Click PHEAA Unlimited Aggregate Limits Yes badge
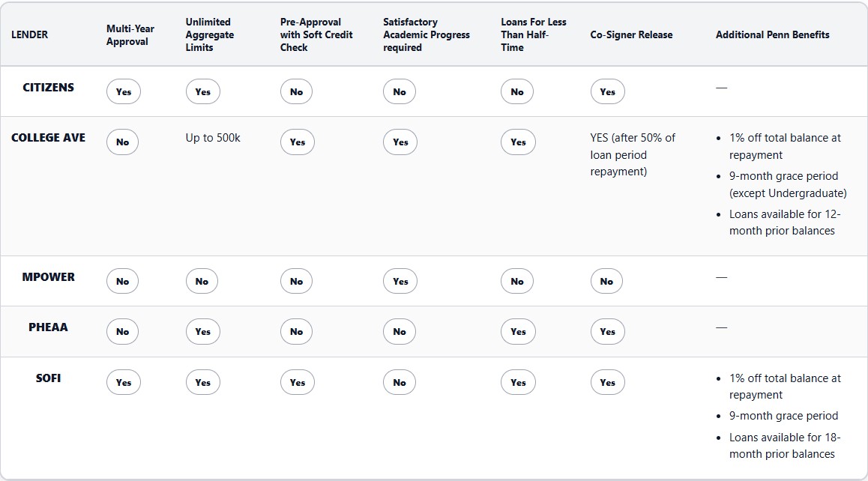This screenshot has width=868, height=481. tap(202, 332)
